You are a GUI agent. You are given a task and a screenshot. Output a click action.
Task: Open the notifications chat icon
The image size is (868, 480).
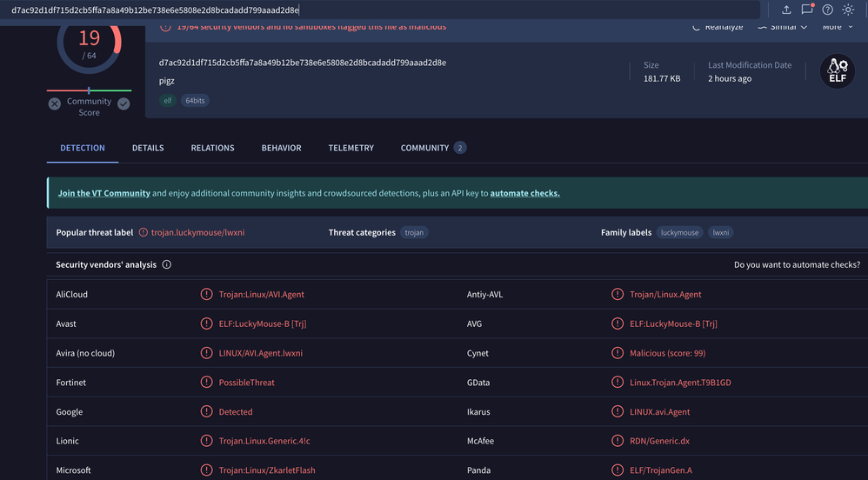click(807, 10)
